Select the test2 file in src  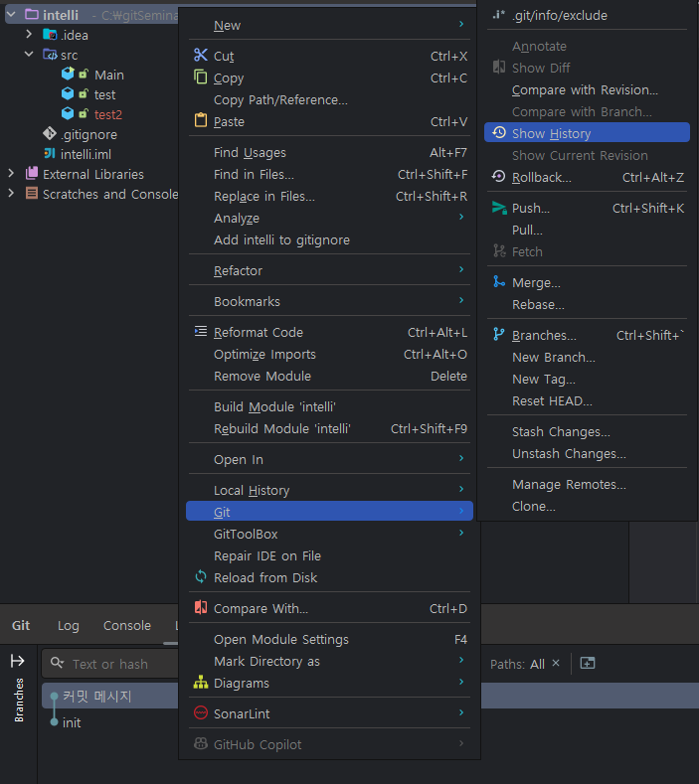coord(107,114)
